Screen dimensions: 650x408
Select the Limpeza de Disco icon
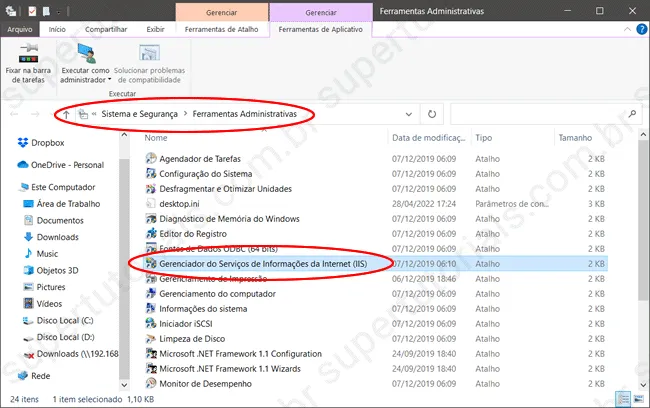coord(151,338)
